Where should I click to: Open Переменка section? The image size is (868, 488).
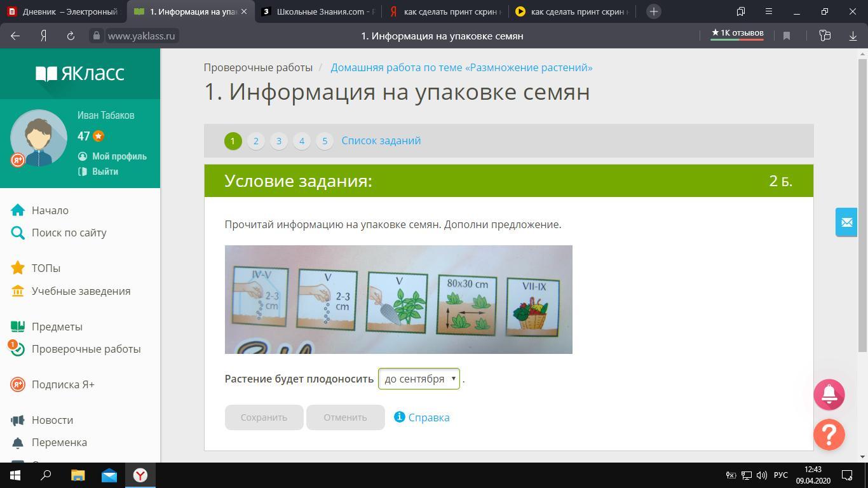pos(59,442)
